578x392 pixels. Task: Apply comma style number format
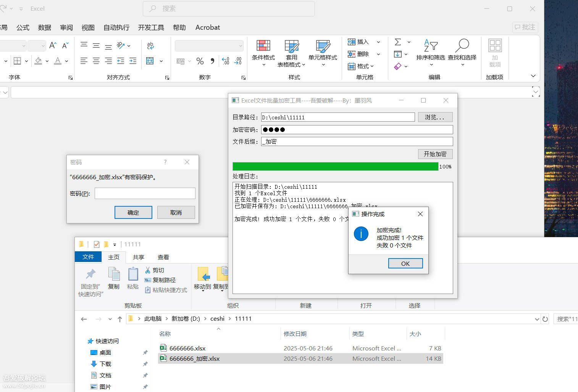[212, 61]
